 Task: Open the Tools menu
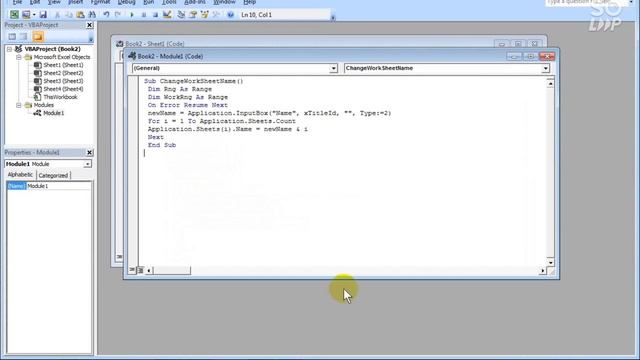tap(169, 2)
